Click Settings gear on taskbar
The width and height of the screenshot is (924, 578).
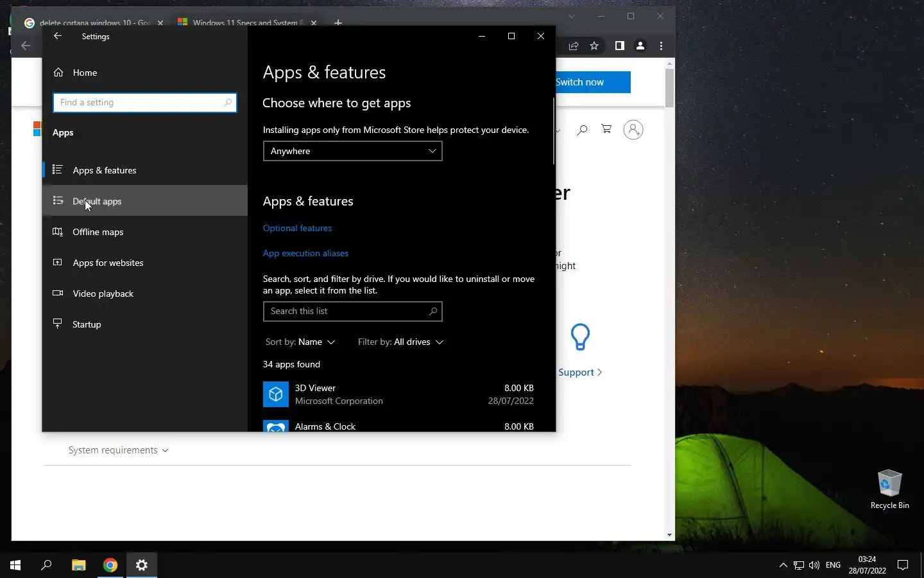click(142, 565)
